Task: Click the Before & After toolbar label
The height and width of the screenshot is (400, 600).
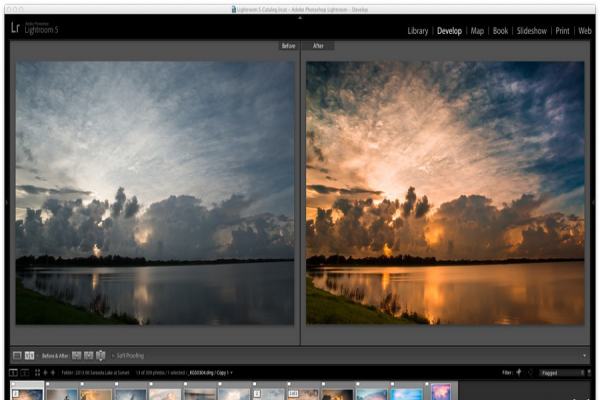Action: coord(55,356)
